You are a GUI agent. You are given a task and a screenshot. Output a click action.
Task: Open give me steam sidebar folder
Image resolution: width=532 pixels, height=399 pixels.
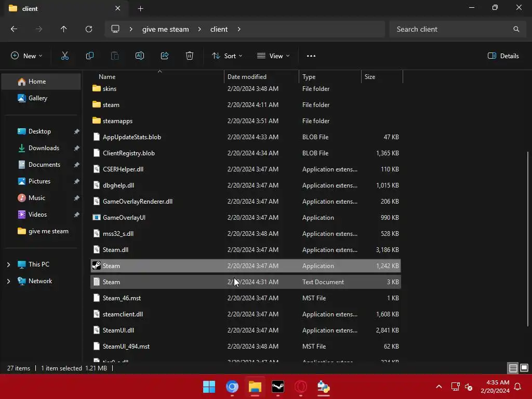click(41, 231)
